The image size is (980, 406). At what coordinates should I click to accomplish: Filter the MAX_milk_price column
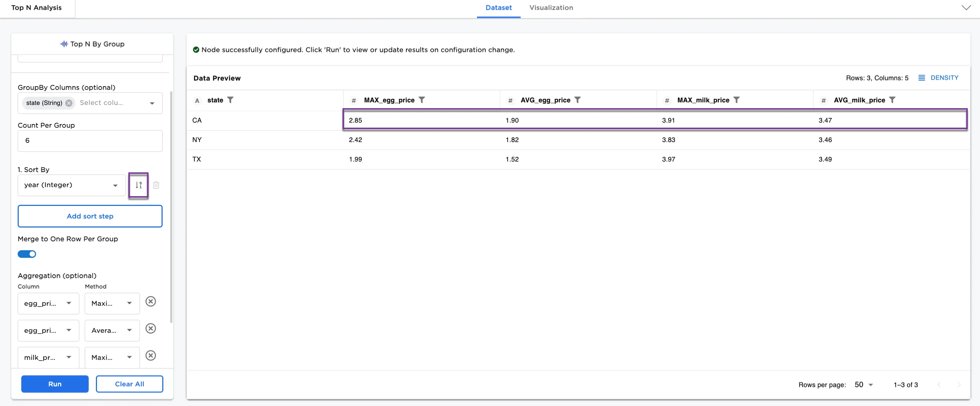(736, 100)
